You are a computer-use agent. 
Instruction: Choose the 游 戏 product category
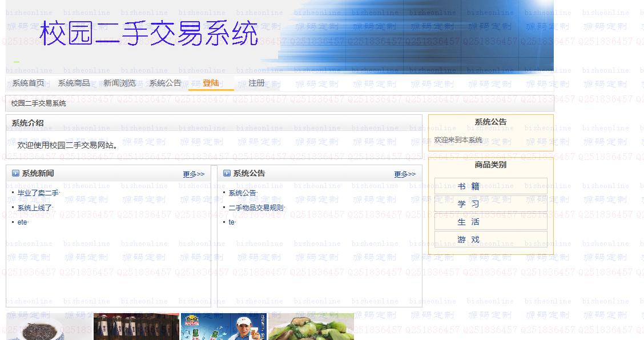click(x=491, y=239)
